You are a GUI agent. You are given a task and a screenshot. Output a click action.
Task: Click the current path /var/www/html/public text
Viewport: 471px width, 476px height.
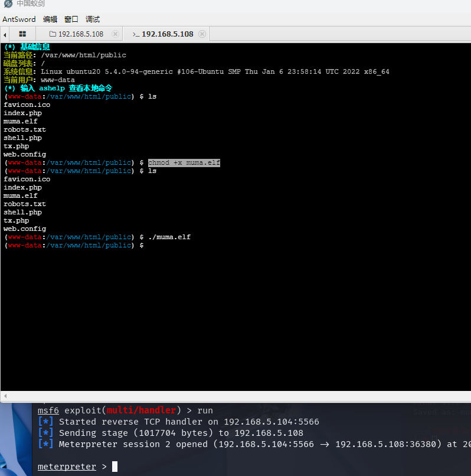(83, 56)
